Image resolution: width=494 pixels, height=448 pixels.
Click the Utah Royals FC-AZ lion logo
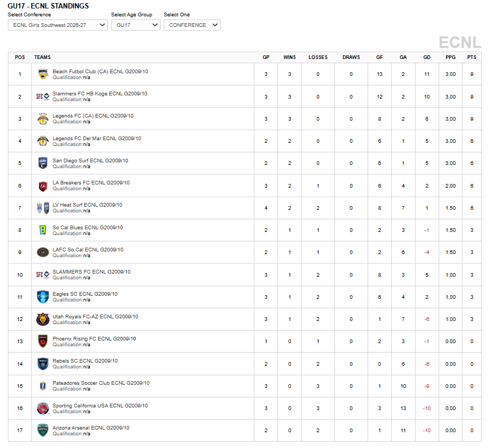[43, 319]
